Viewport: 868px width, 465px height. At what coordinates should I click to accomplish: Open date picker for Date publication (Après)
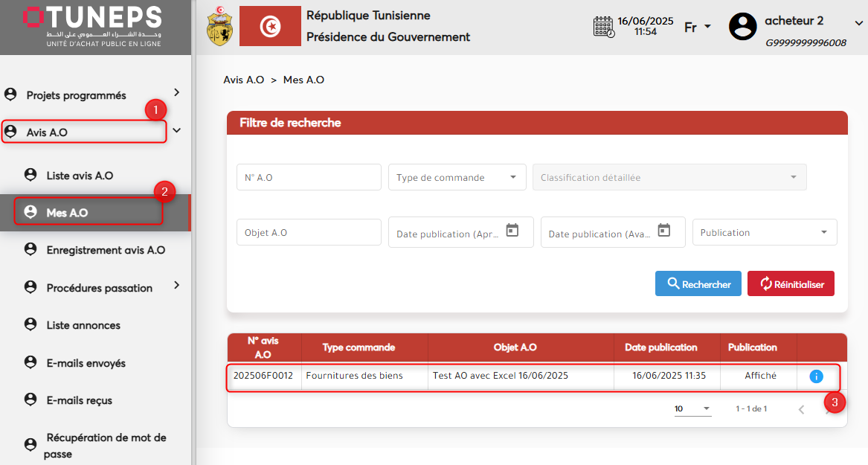[512, 231]
